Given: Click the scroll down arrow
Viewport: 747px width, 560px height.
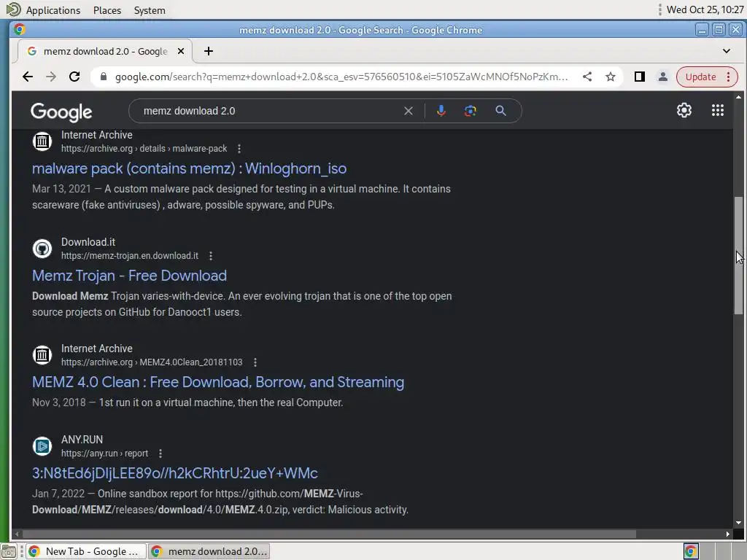Looking at the screenshot, I should click(738, 523).
